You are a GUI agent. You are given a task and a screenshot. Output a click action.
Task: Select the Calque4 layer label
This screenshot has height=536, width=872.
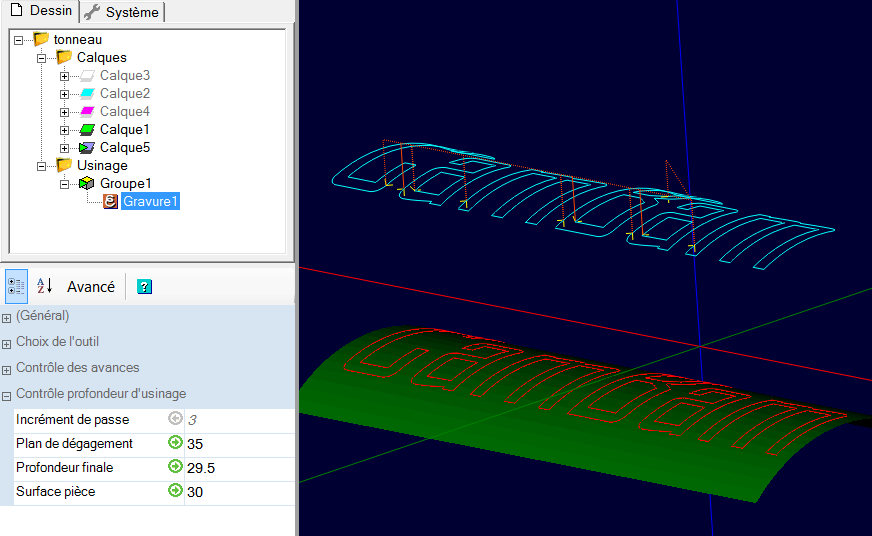click(125, 111)
